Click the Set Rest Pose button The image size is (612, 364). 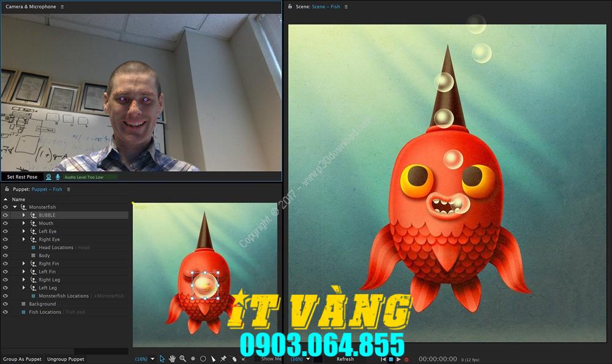point(22,177)
